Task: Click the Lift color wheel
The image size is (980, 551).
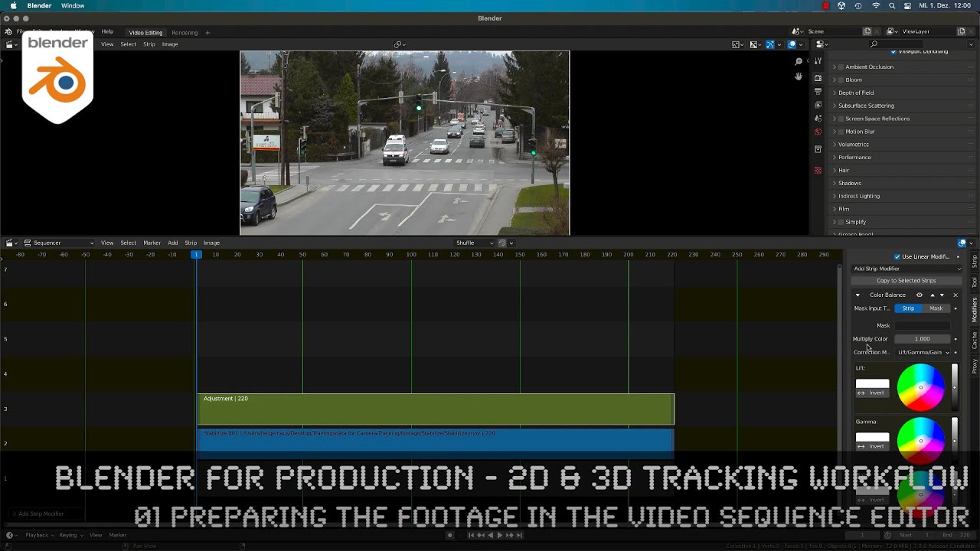Action: [x=921, y=387]
